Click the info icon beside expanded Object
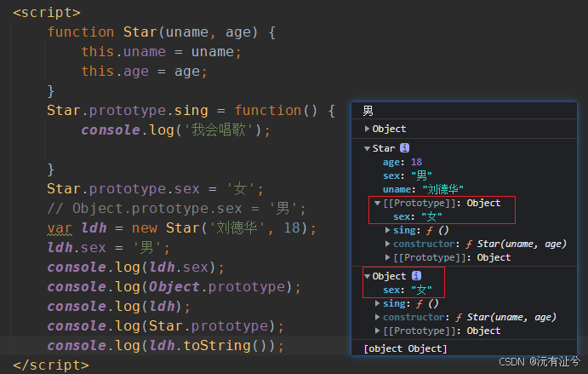The width and height of the screenshot is (588, 374). 416,276
